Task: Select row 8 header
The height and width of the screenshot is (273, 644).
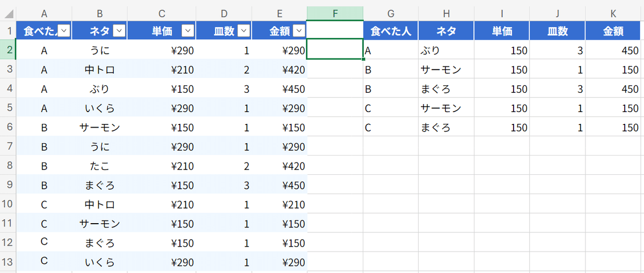Action: pos(8,166)
